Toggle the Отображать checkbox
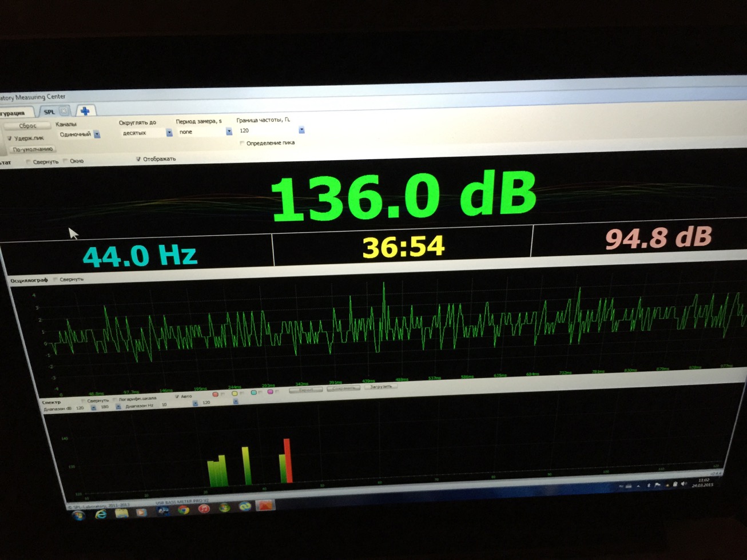The height and width of the screenshot is (560, 747). pos(138,159)
